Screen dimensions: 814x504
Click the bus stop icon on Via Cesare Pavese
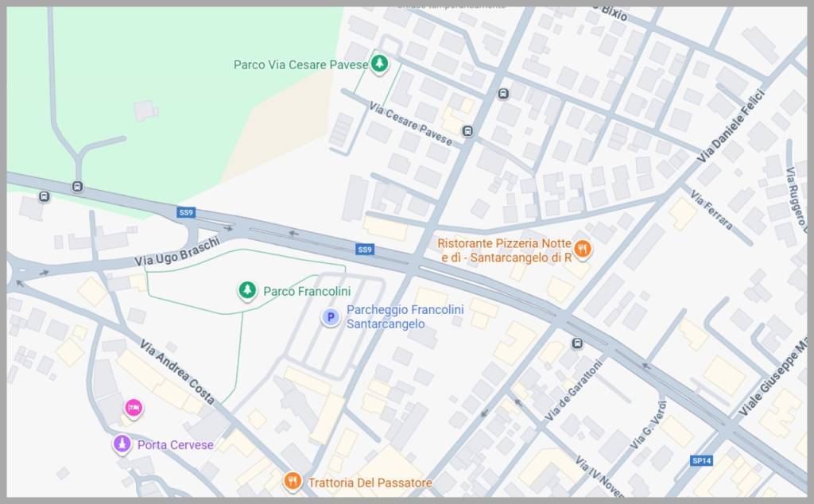tap(467, 131)
